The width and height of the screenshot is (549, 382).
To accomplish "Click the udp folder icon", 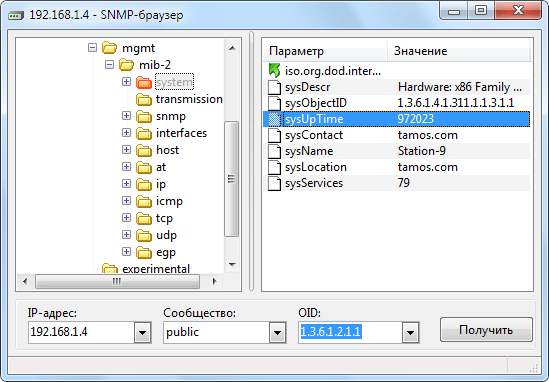I will tap(144, 235).
